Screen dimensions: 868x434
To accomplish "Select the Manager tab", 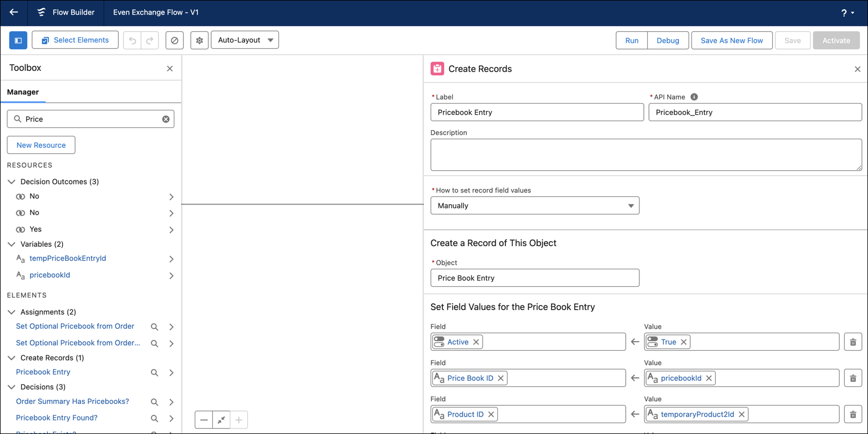I will pos(23,92).
